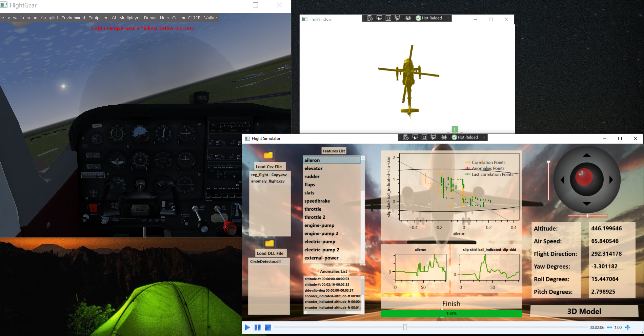Click Hot Reload in Flight Simulator toolbar

465,137
